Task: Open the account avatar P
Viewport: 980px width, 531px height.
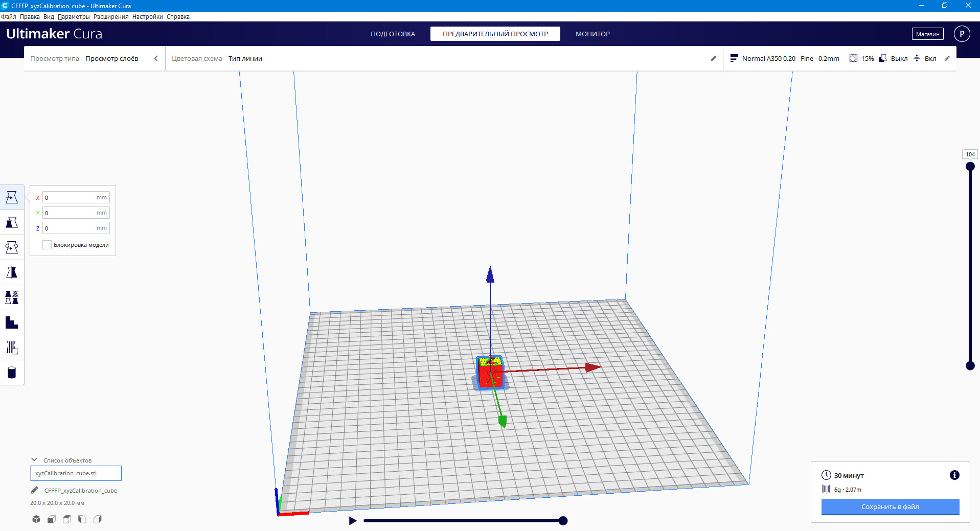Action: [962, 34]
